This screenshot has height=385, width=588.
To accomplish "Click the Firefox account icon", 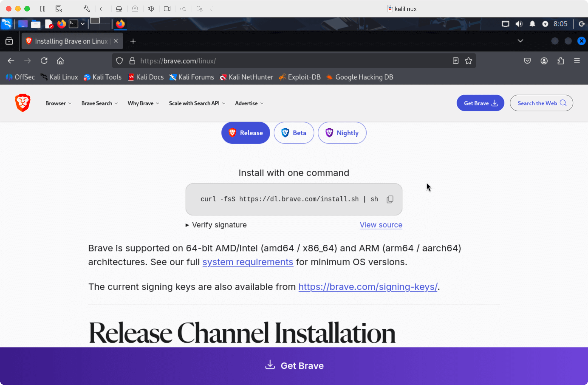I will pyautogui.click(x=544, y=61).
